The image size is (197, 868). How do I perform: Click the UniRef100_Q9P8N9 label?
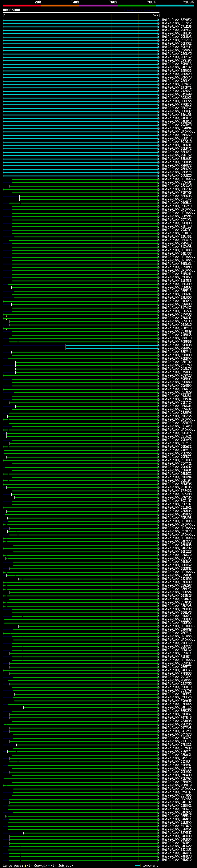click(x=177, y=629)
